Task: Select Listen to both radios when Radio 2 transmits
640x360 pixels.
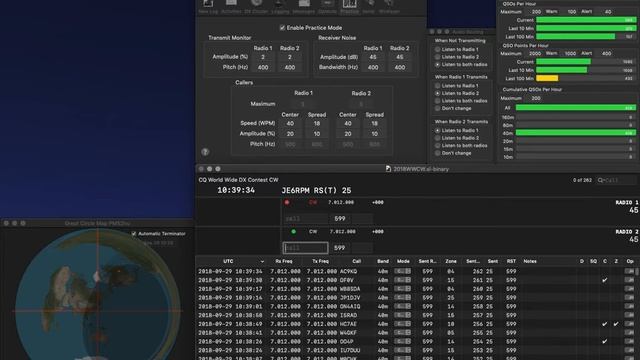Action: [x=438, y=146]
